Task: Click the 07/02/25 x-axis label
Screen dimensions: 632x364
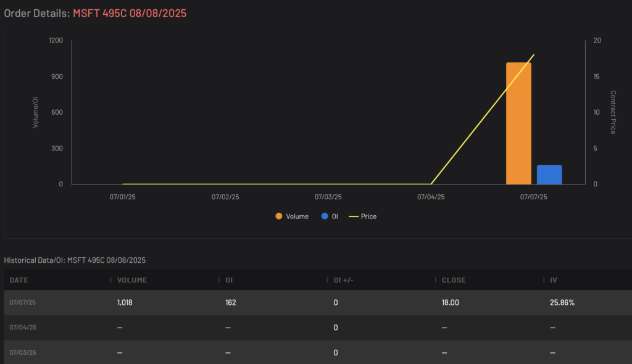Action: 225,197
